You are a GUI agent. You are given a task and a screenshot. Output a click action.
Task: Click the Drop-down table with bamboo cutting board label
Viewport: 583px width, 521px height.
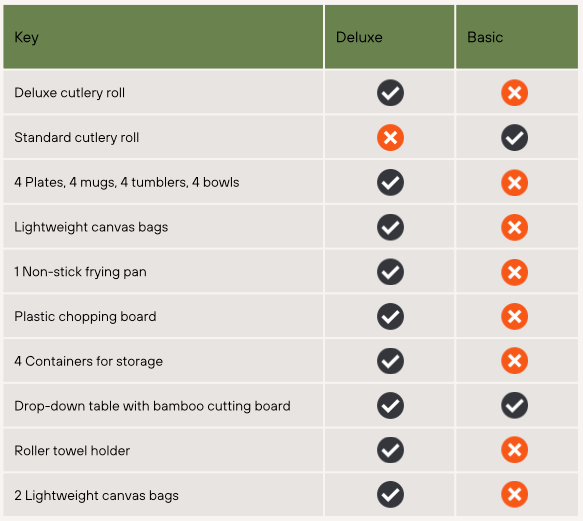[x=152, y=406]
